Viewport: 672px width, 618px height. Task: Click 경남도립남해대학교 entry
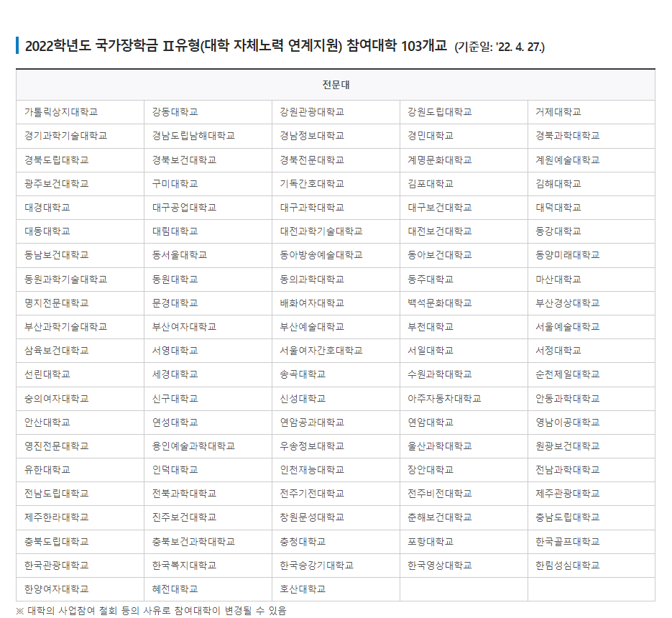pyautogui.click(x=208, y=137)
